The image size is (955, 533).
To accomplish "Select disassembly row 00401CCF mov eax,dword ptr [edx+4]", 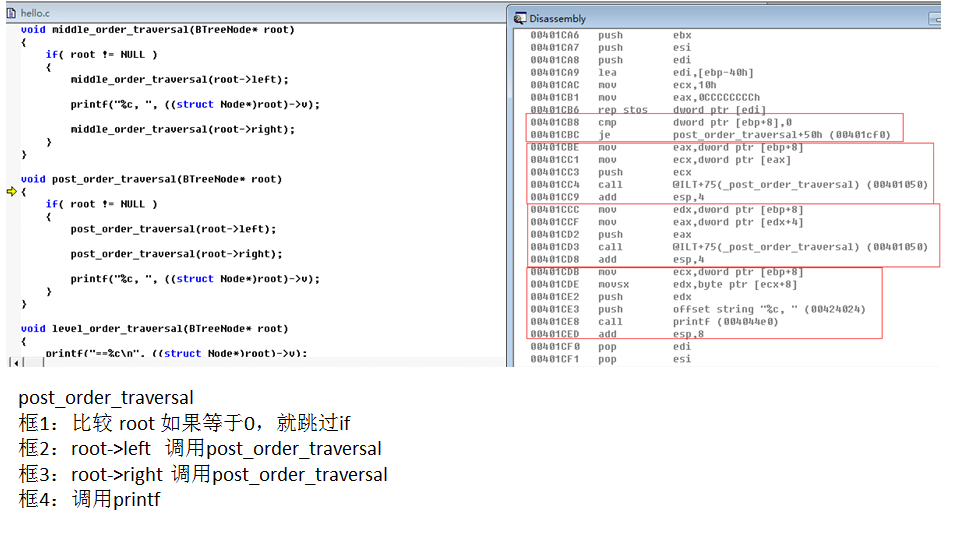I will (667, 222).
